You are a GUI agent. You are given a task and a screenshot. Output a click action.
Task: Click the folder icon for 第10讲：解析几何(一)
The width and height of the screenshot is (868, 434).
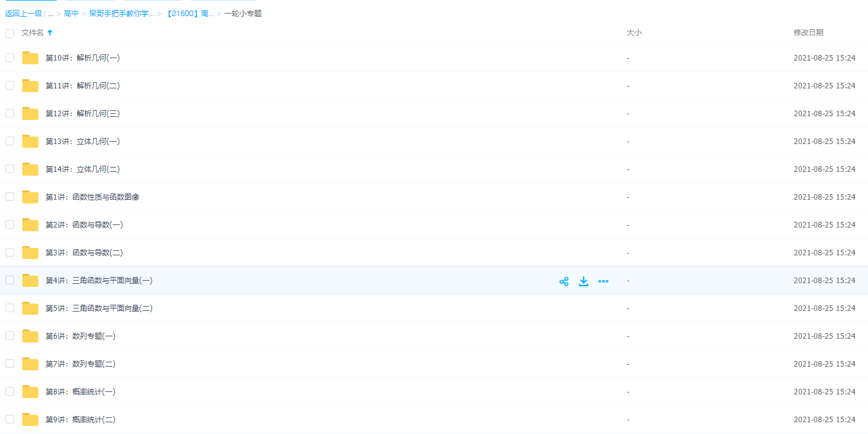tap(30, 58)
